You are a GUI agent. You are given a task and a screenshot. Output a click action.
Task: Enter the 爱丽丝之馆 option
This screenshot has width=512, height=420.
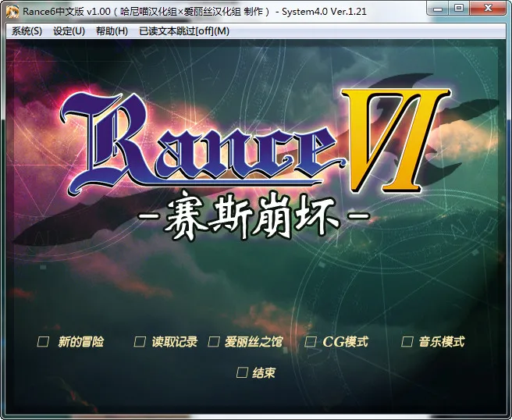click(x=254, y=342)
